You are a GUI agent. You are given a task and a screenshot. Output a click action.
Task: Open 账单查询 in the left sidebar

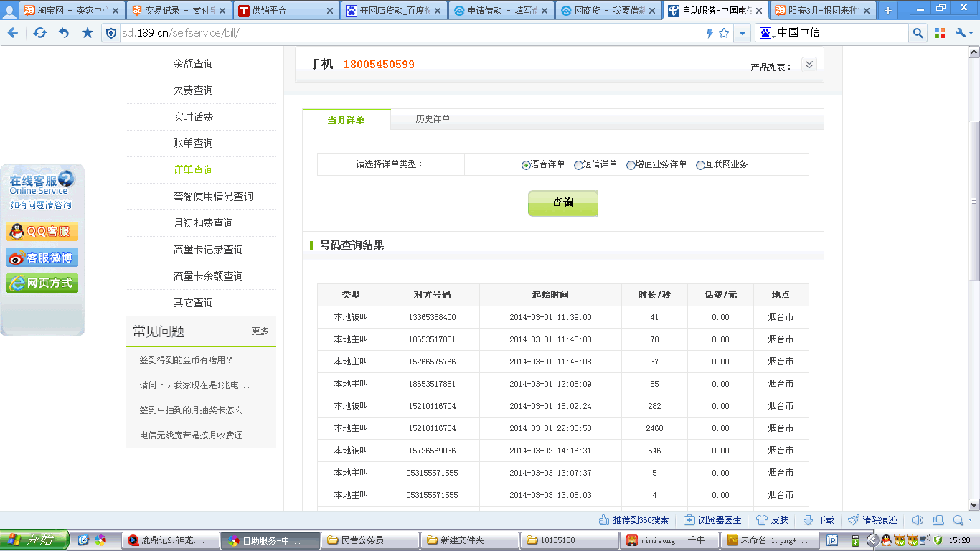pyautogui.click(x=193, y=143)
